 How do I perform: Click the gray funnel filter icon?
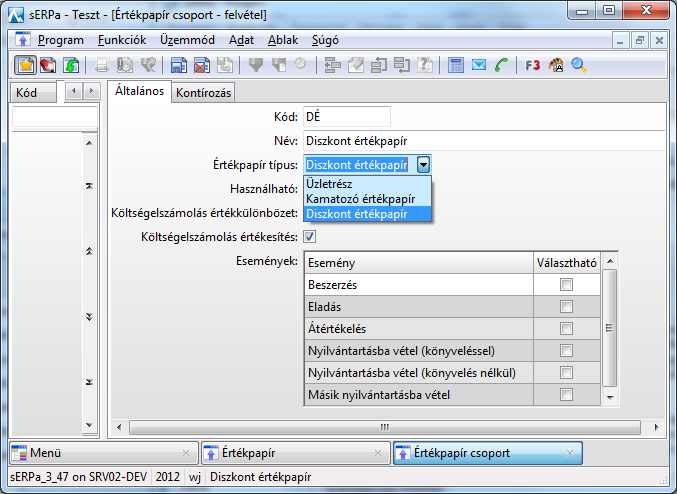(256, 65)
